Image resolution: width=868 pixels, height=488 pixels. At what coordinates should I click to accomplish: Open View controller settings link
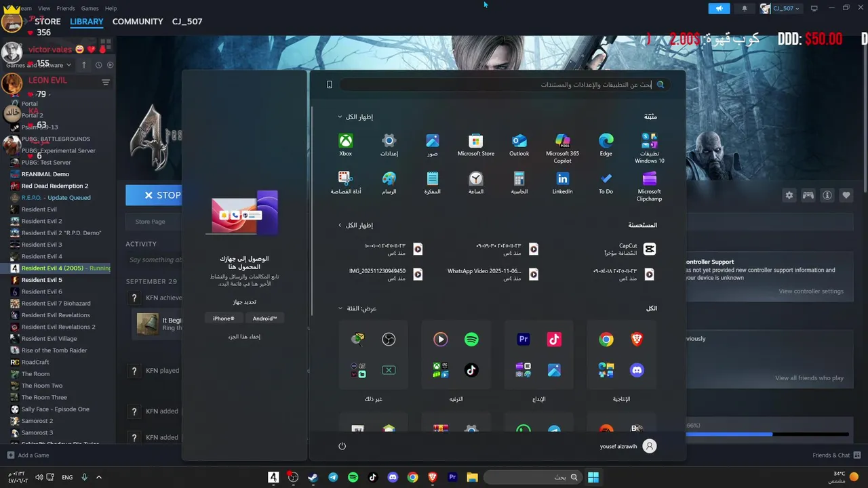(x=811, y=291)
